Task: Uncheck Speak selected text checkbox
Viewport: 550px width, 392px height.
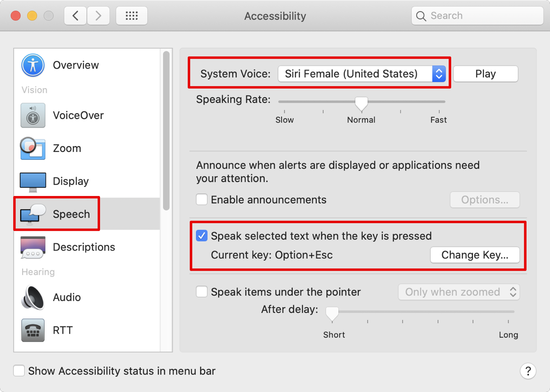Action: click(202, 236)
